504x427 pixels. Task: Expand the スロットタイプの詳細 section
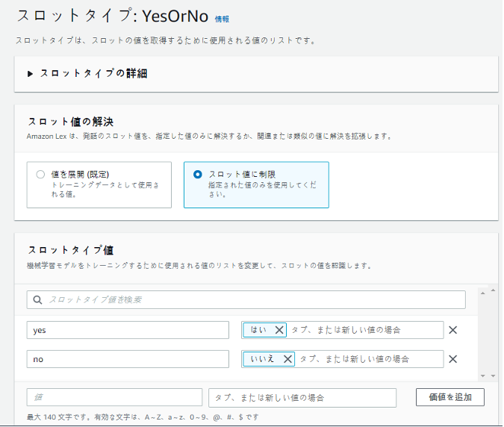[x=31, y=74]
